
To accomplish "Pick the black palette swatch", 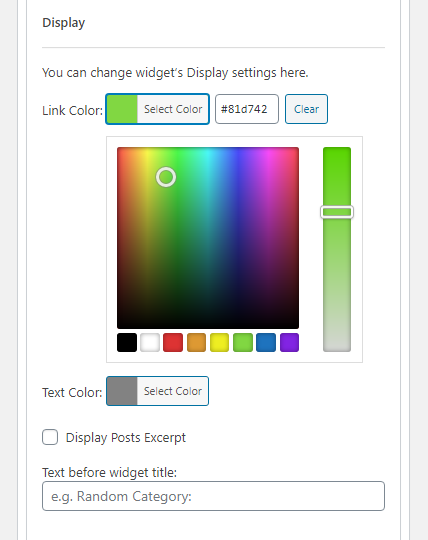I will click(127, 342).
